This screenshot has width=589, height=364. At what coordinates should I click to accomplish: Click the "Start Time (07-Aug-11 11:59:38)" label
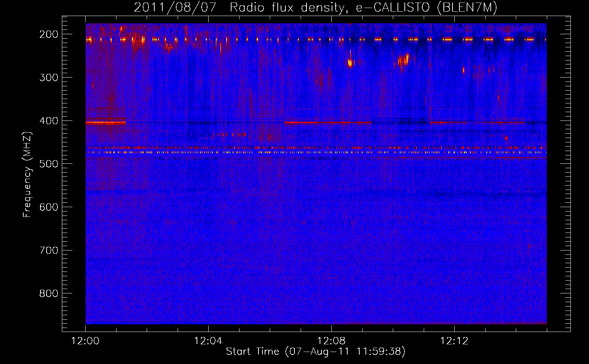point(316,352)
